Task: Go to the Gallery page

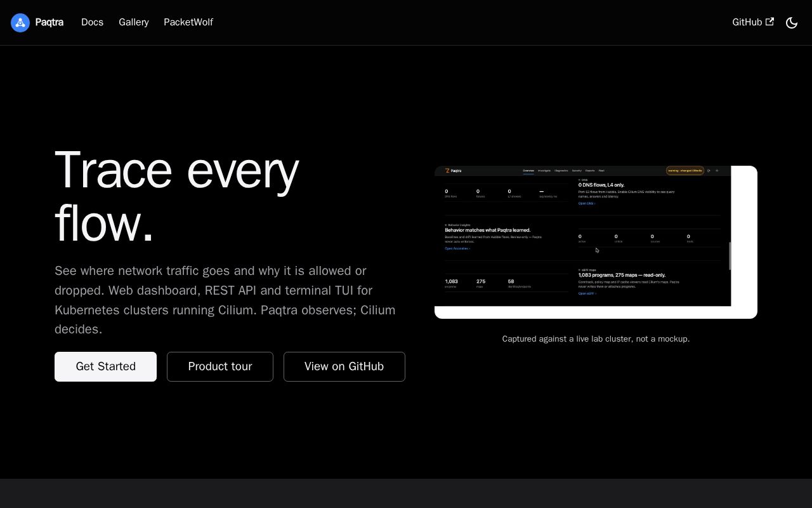Action: [134, 22]
